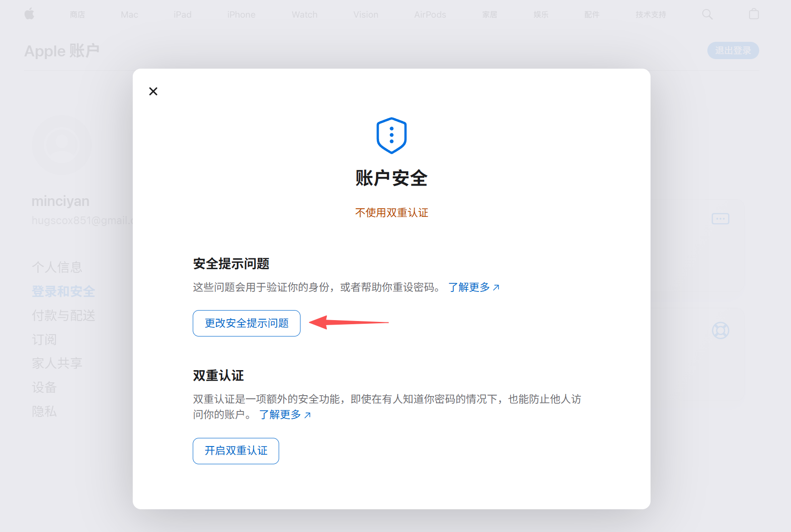Click the lifebuoy support icon on the right
This screenshot has width=791, height=532.
click(x=721, y=330)
